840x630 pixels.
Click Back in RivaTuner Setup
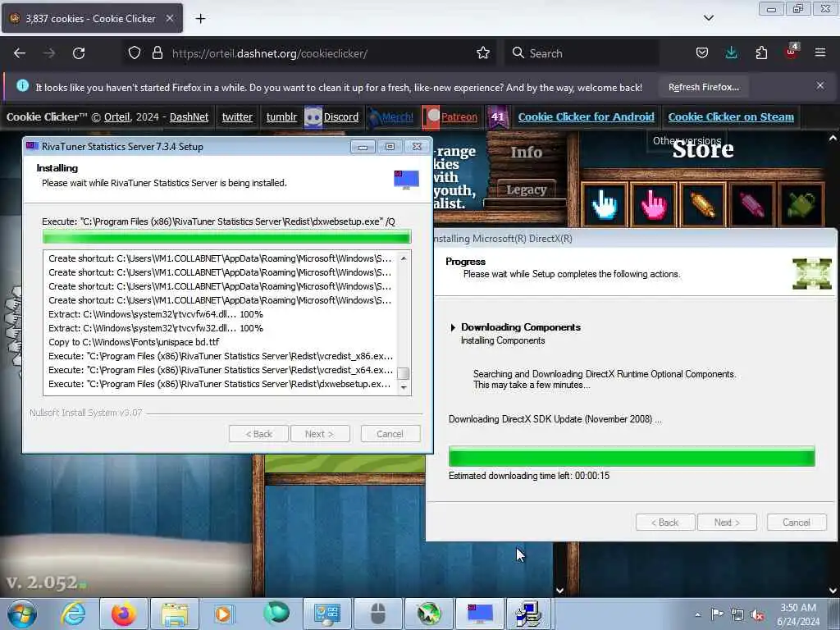[x=258, y=433]
